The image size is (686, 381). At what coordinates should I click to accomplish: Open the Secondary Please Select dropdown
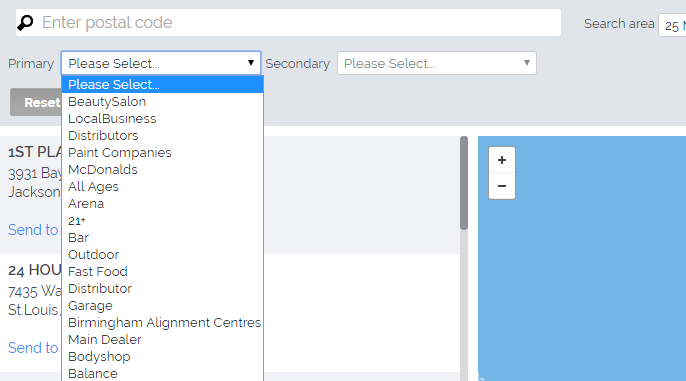click(x=437, y=63)
